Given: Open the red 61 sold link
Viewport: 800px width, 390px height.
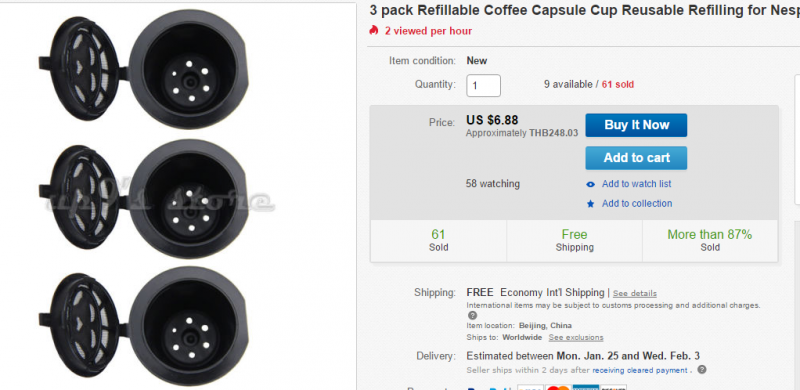Looking at the screenshot, I should (617, 84).
